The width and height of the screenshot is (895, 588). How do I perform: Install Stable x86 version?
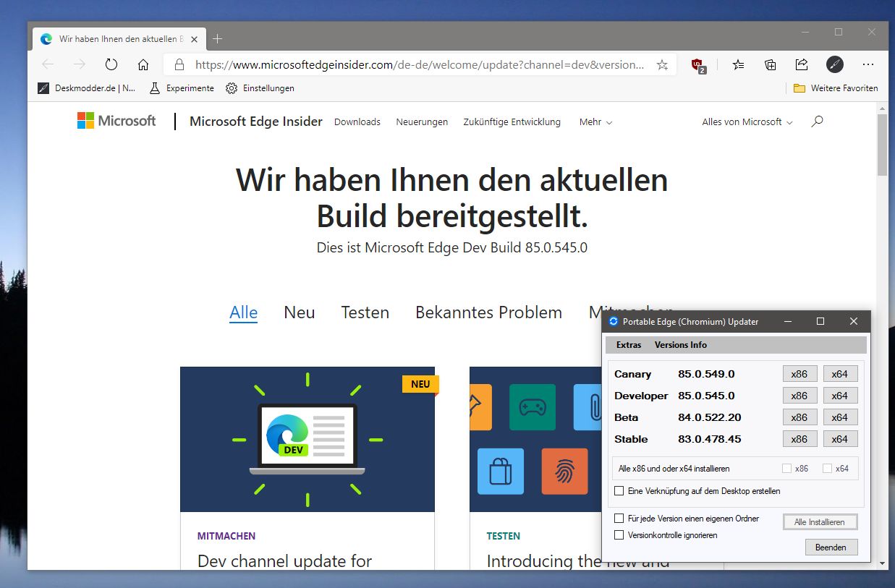[799, 439]
